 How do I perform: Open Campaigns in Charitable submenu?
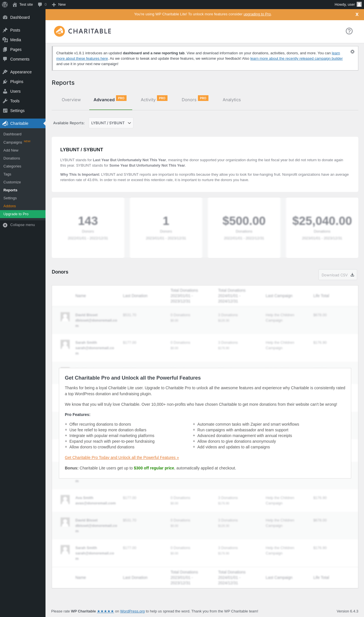(x=23, y=142)
